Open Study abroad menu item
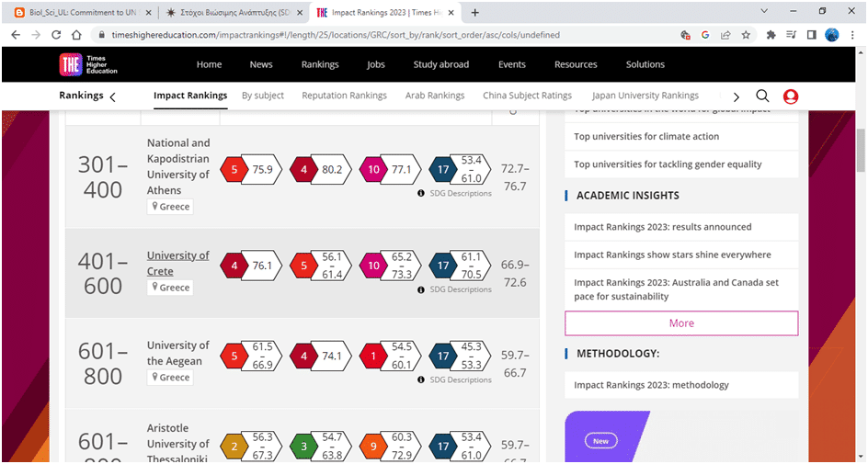Viewport: 868px width, 464px height. click(440, 64)
